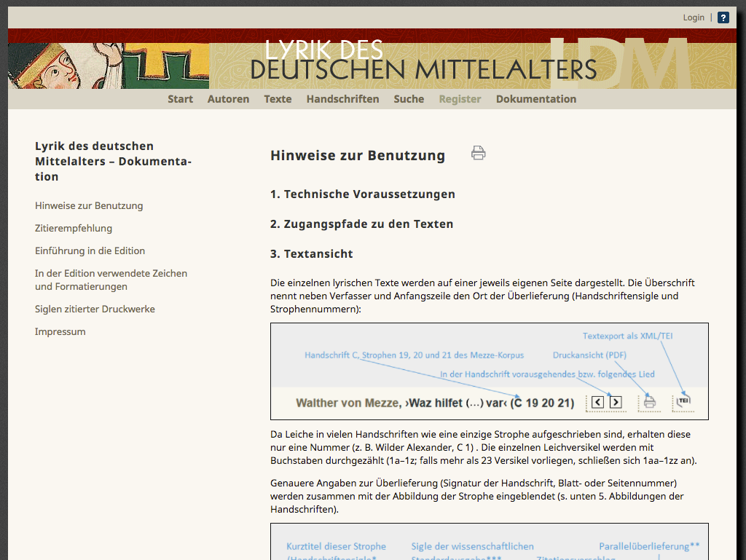This screenshot has width=746, height=560.
Task: Select the Register menu item
Action: coord(460,99)
